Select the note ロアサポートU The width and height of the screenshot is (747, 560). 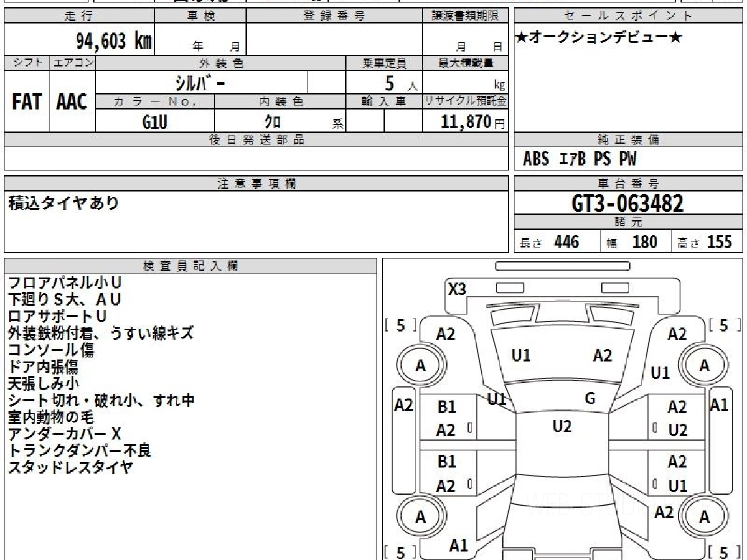coord(57,317)
